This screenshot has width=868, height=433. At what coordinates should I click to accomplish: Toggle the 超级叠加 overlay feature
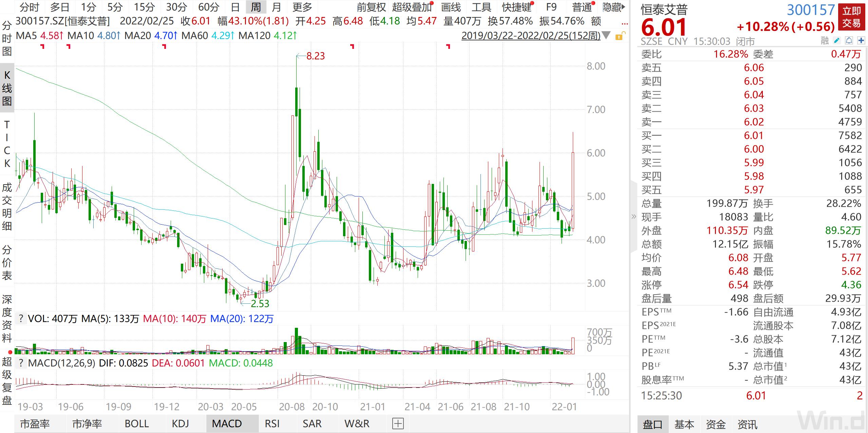click(411, 7)
